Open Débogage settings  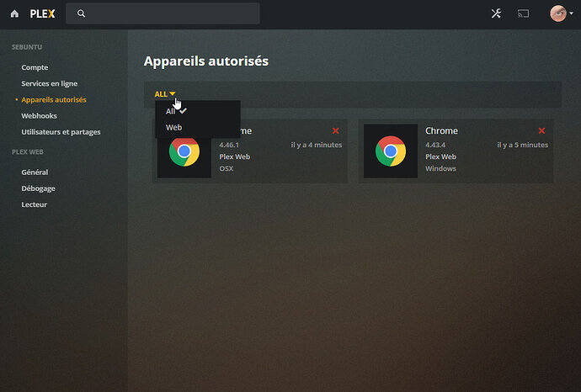coord(38,188)
